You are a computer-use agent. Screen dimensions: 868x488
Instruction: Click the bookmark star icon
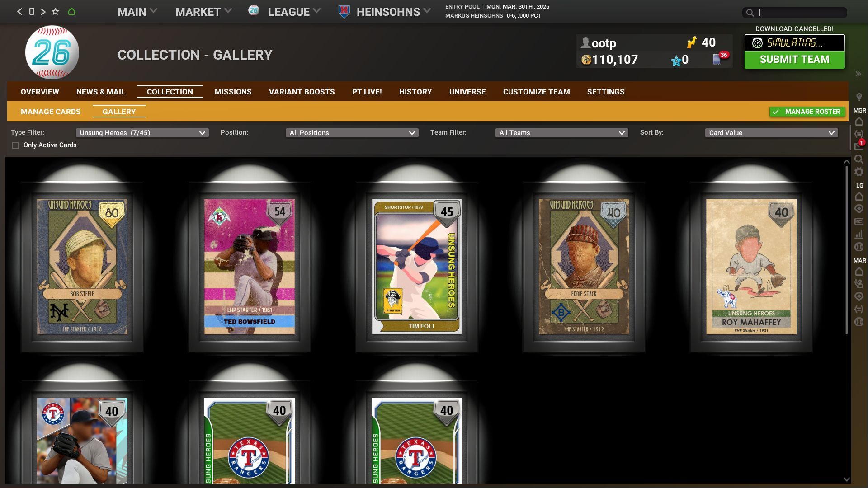55,12
